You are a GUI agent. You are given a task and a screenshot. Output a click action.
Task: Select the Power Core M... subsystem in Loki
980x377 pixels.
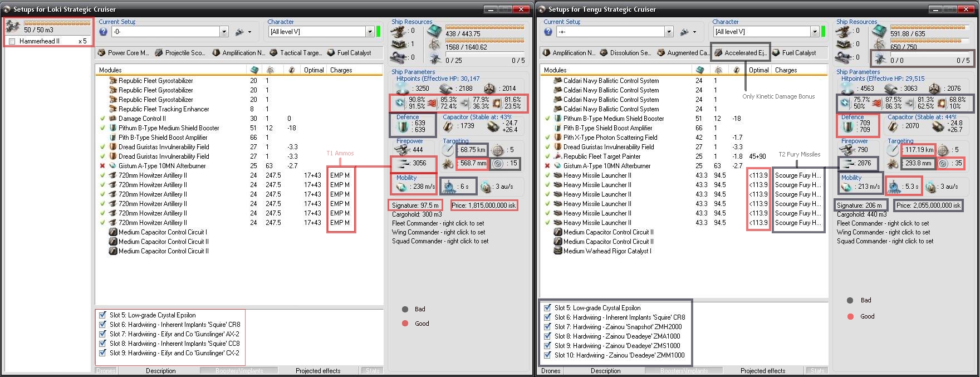point(124,53)
